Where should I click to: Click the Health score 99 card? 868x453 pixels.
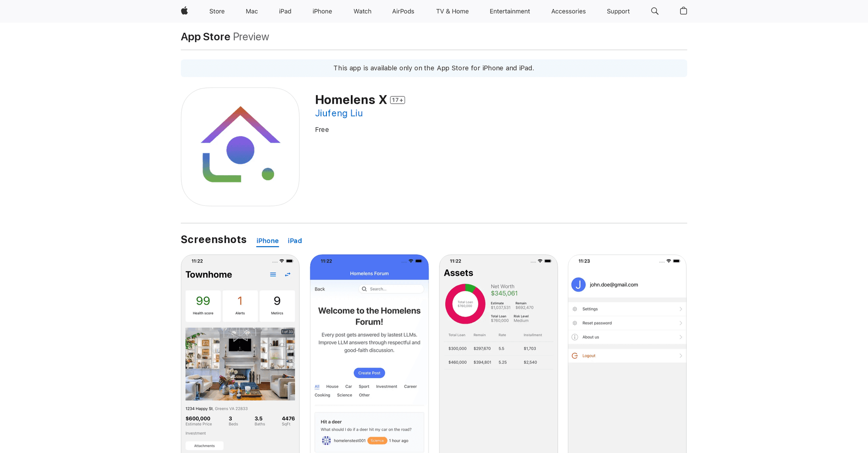point(203,305)
